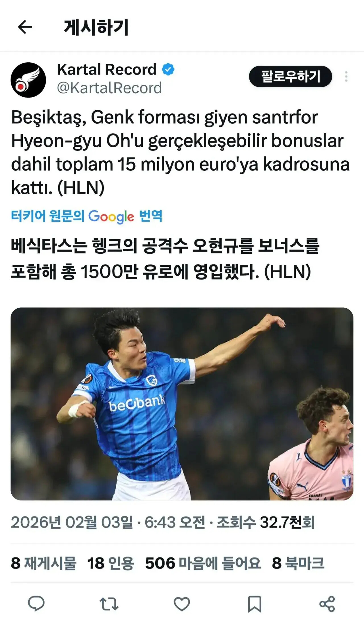View the 506 마음에 들어요 likes list
Screen dimensions: 364x622
point(203,563)
